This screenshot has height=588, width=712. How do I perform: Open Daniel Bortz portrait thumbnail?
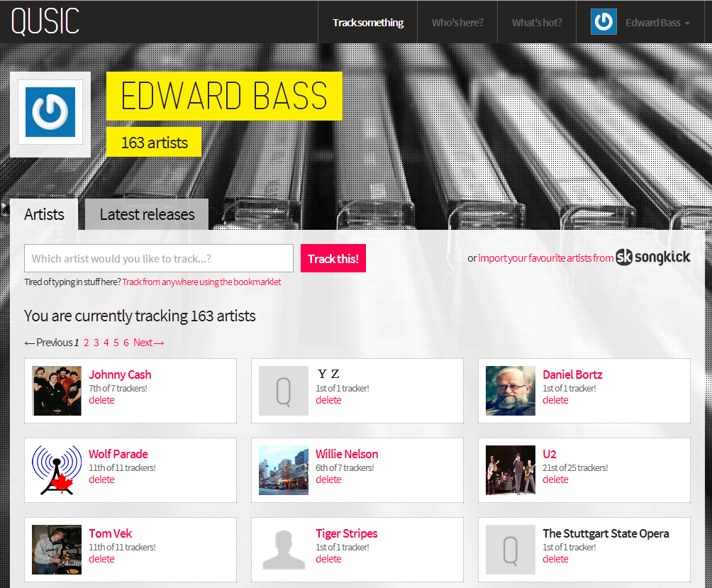coord(511,391)
